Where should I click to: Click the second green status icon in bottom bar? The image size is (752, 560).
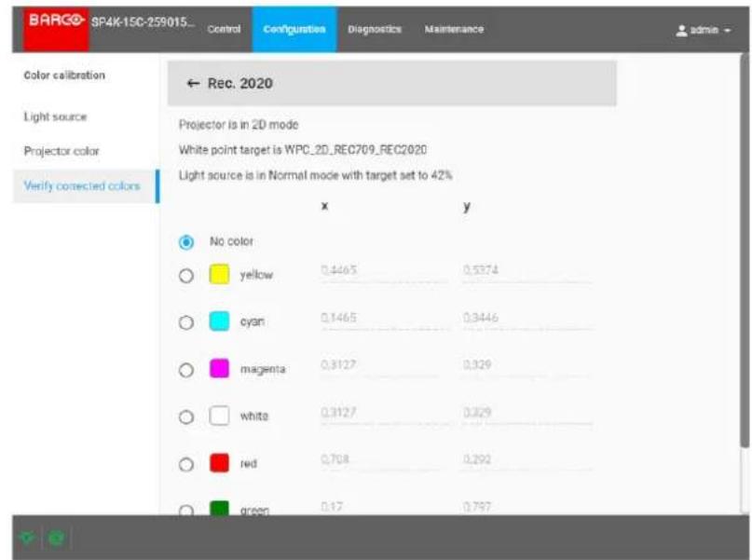coord(56,538)
